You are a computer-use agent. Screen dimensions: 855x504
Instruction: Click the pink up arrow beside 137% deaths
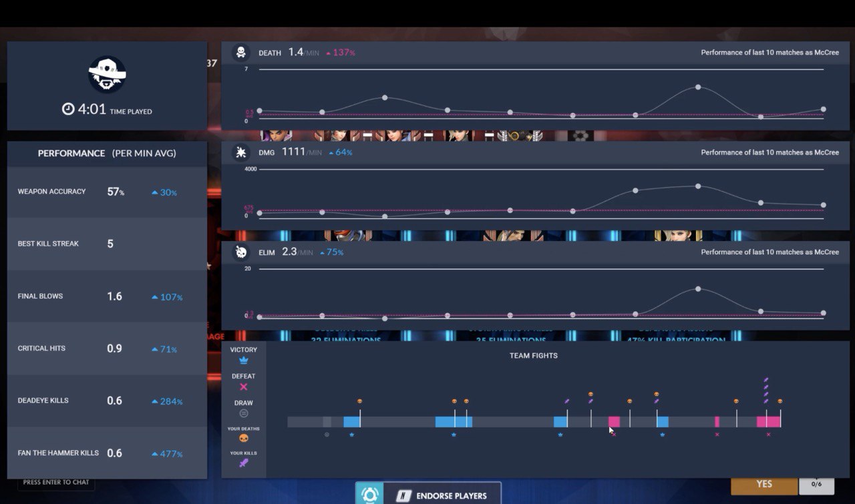(328, 53)
